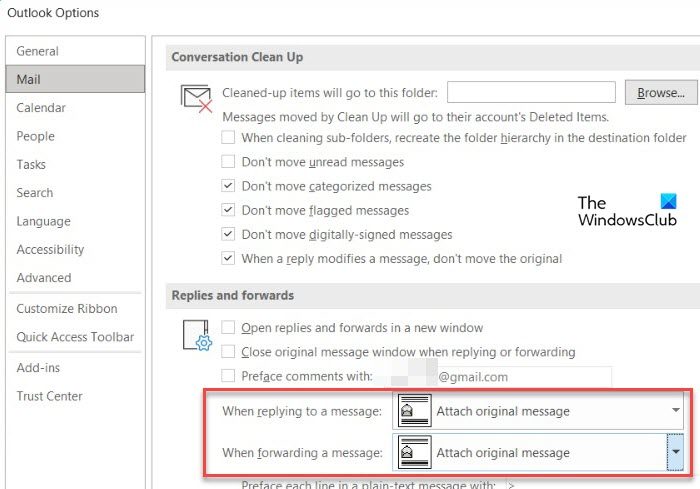Uncheck Don't move flagged messages
Viewport: 700px width, 489px height.
(x=228, y=209)
